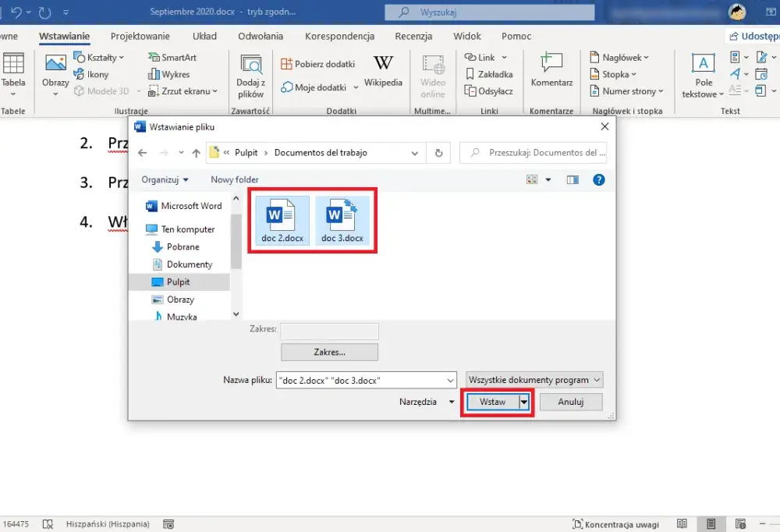Click Nowy folder in dialog
Viewport: 780px width, 532px height.
point(234,179)
